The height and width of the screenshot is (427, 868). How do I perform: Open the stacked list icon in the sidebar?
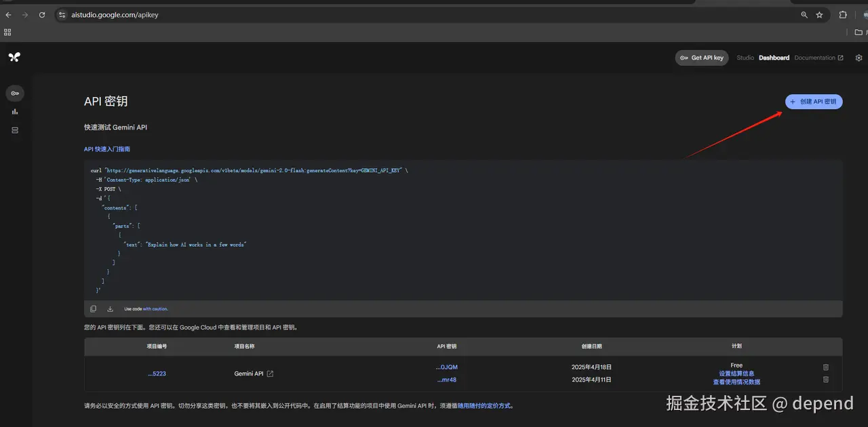[x=15, y=130]
